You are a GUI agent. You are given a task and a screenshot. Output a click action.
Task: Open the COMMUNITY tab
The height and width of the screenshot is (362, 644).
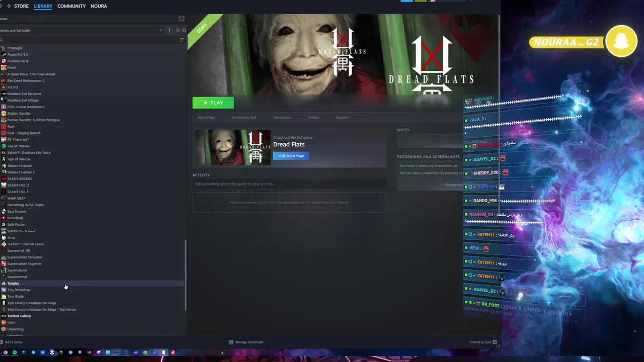pos(71,6)
